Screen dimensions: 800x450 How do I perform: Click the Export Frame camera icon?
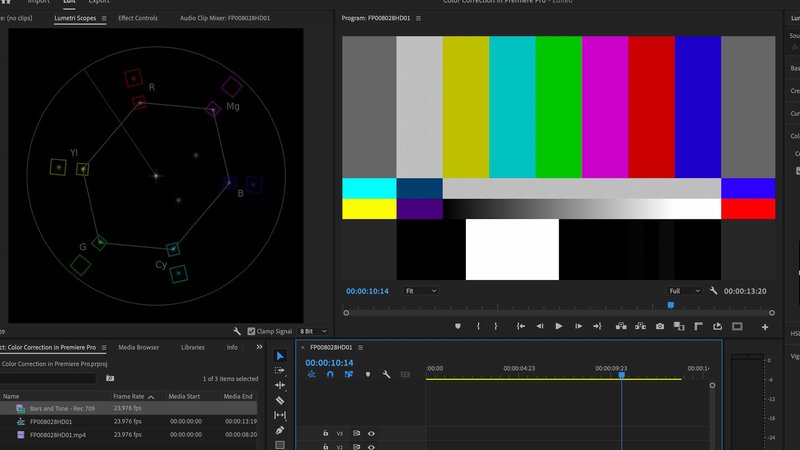tap(660, 327)
